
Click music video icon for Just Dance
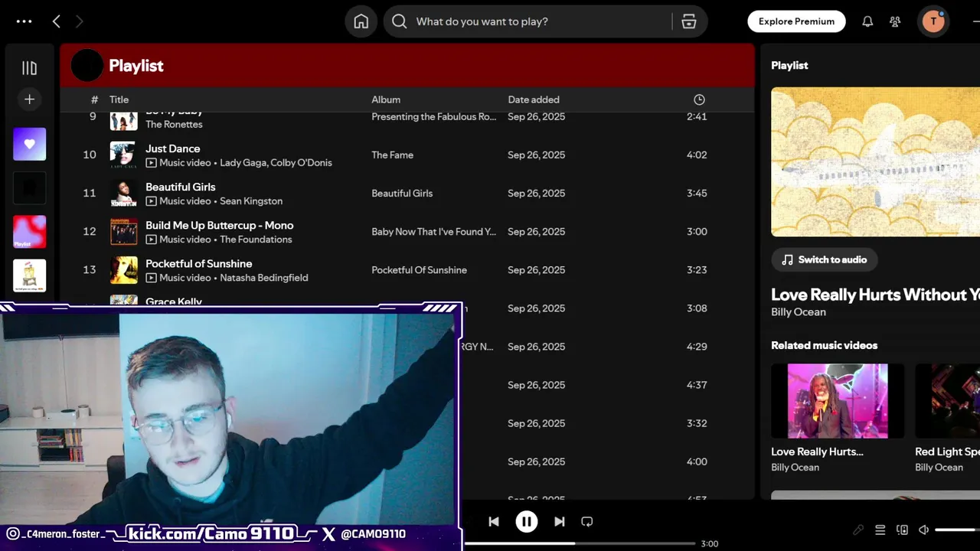151,163
